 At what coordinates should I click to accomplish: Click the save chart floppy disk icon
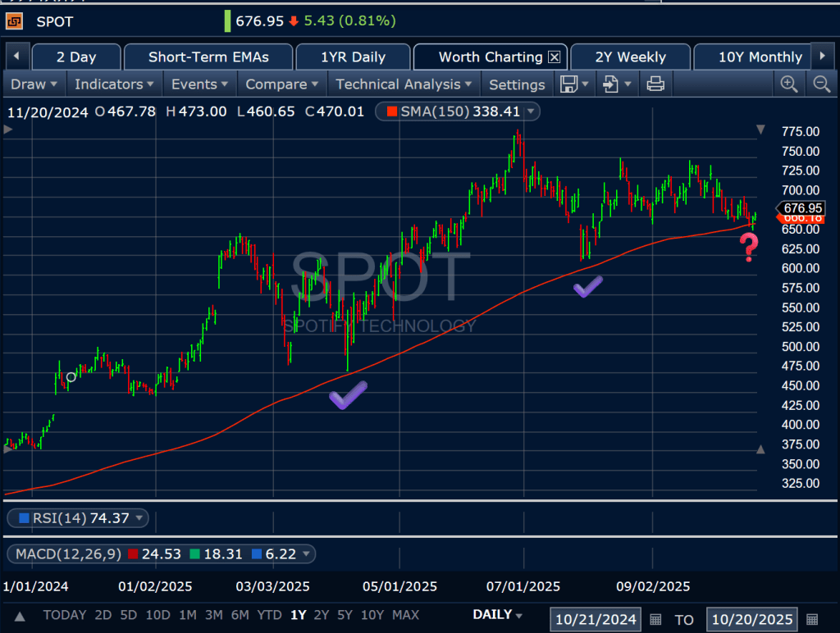click(568, 84)
